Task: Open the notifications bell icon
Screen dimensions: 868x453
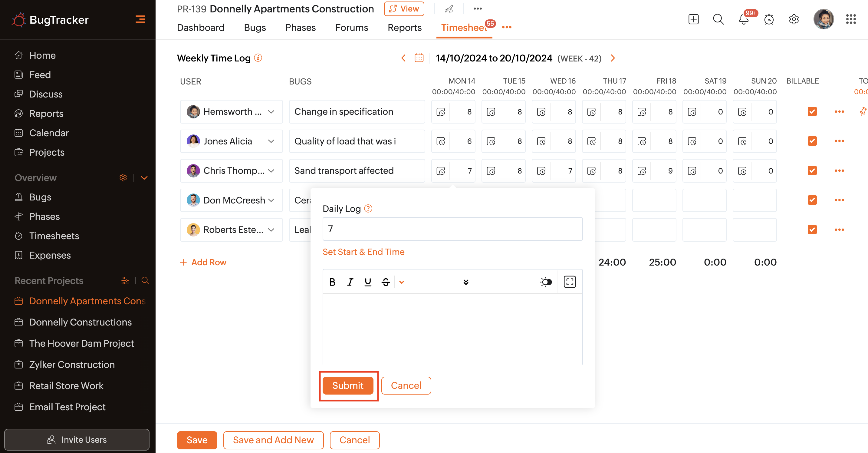Action: 743,19
